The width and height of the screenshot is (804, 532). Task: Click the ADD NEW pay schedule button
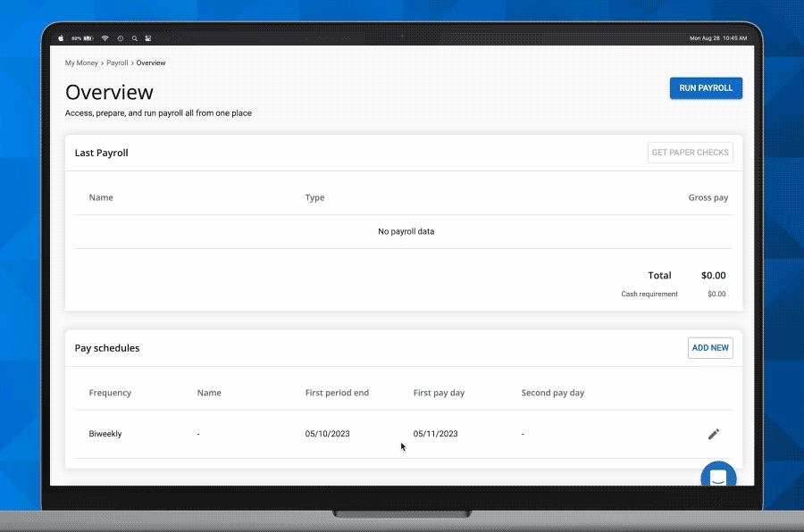click(710, 347)
